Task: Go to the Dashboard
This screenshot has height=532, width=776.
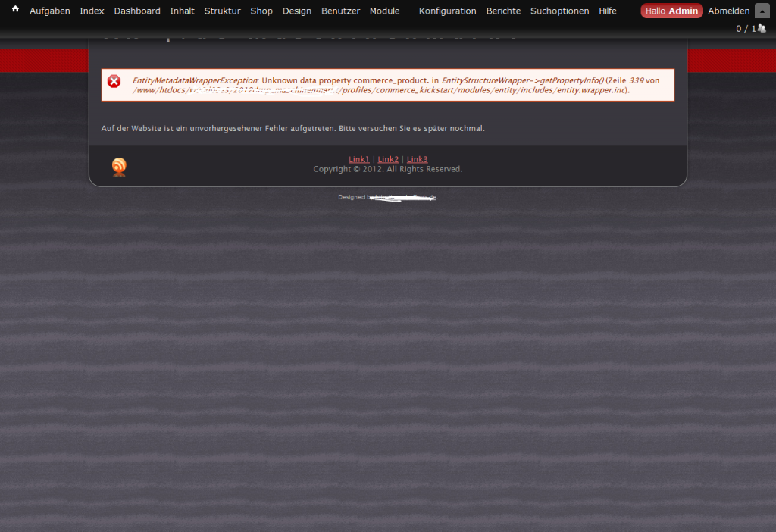Action: pyautogui.click(x=137, y=11)
